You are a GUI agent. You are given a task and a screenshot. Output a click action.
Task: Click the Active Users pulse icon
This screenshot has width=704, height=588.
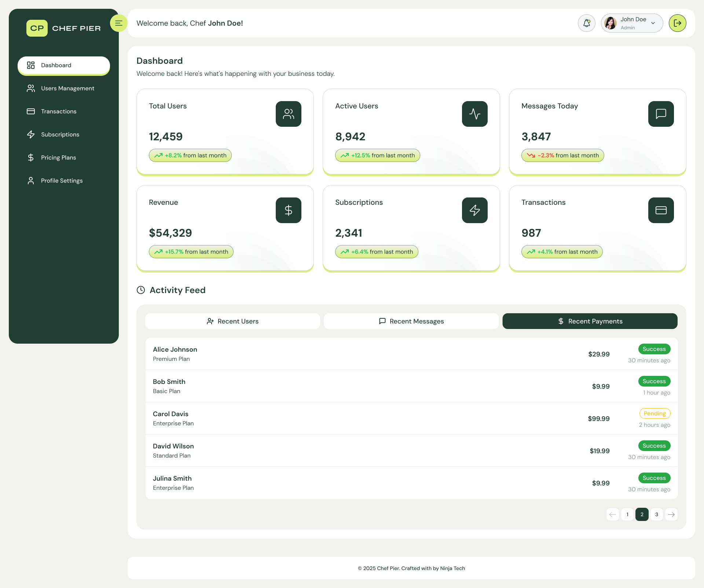tap(474, 114)
